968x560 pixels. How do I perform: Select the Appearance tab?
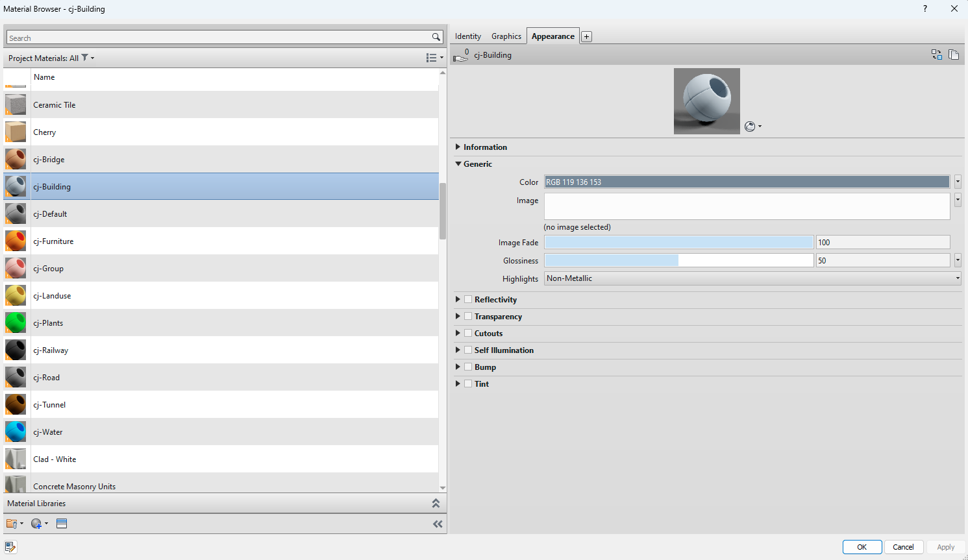[553, 36]
